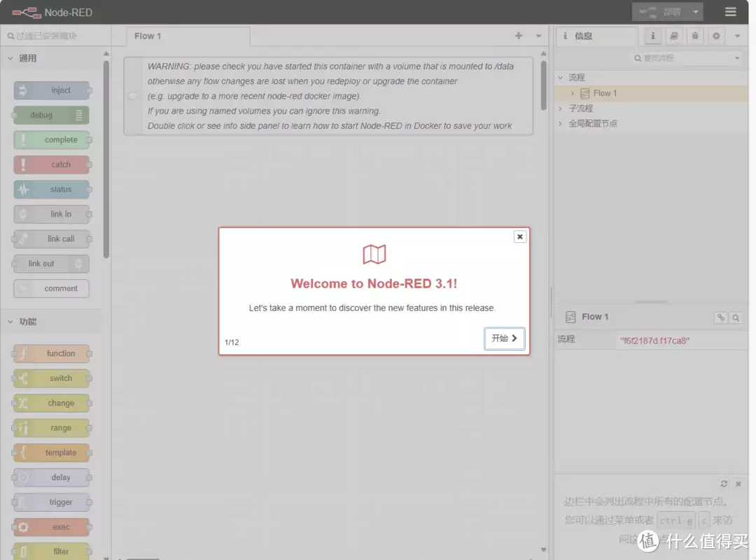This screenshot has width=756, height=560.
Task: Close the Welcome to Node-RED dialog
Action: point(519,237)
